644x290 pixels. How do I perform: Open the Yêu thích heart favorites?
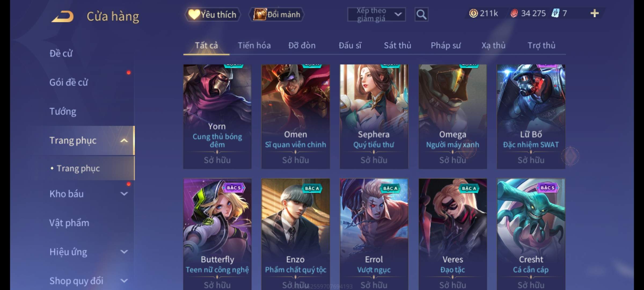coord(213,15)
